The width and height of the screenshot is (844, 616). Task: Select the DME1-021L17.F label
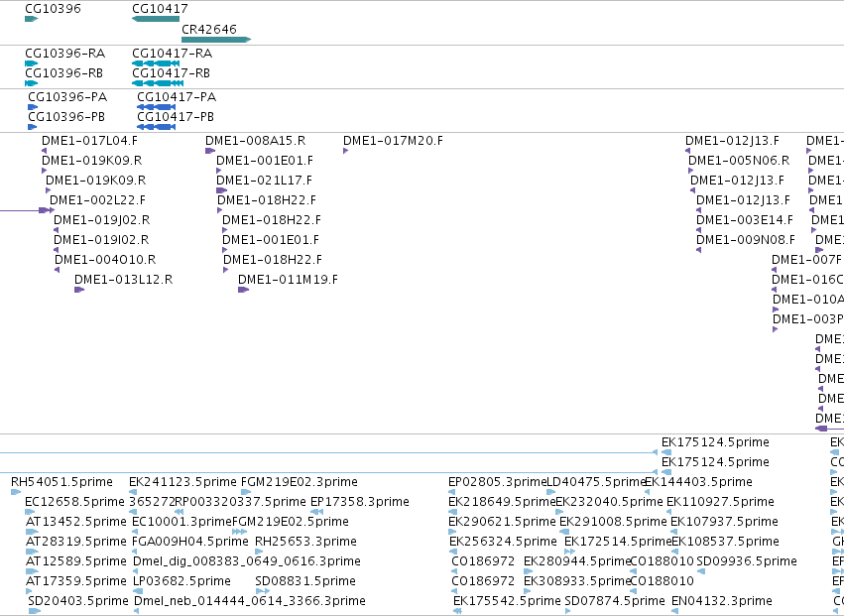[264, 181]
